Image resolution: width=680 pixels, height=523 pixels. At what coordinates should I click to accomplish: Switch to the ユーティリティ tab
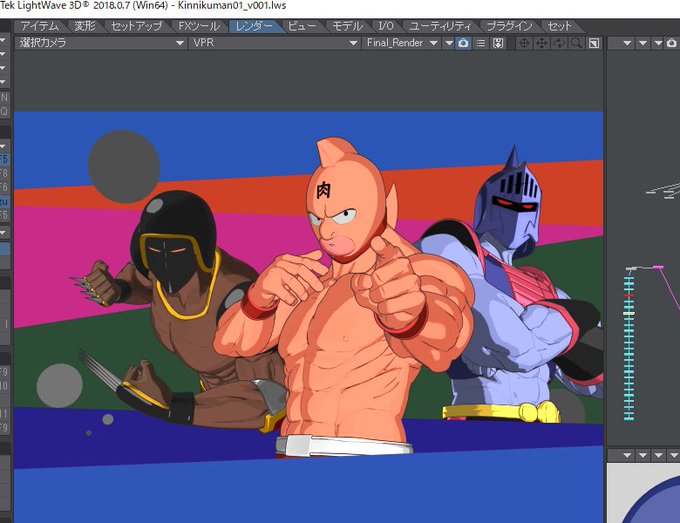click(440, 26)
